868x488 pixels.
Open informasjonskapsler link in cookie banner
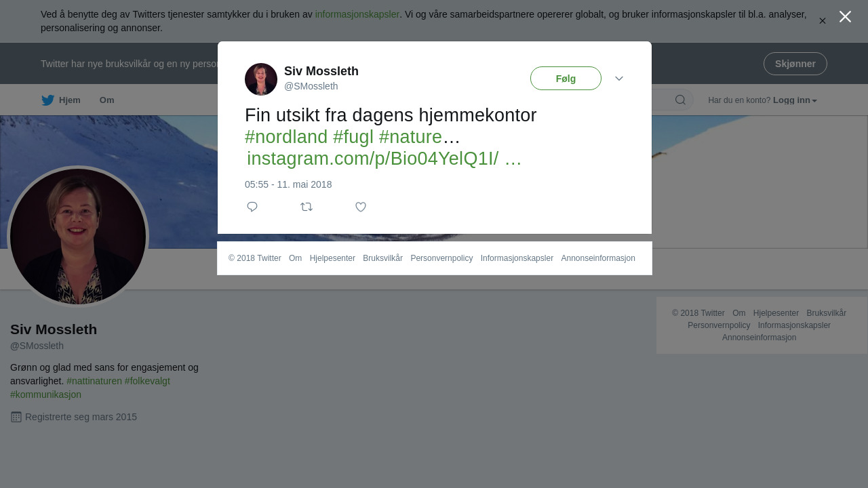357,14
